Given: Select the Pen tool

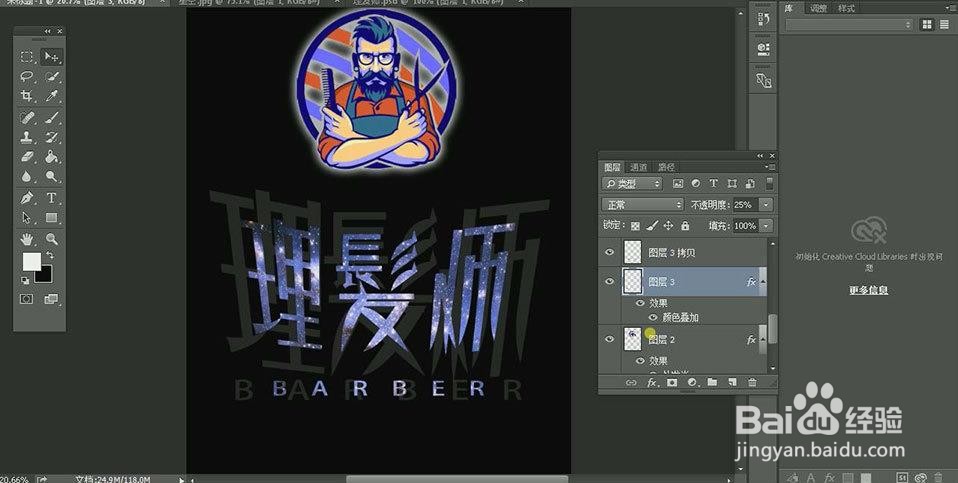Looking at the screenshot, I should [26, 198].
